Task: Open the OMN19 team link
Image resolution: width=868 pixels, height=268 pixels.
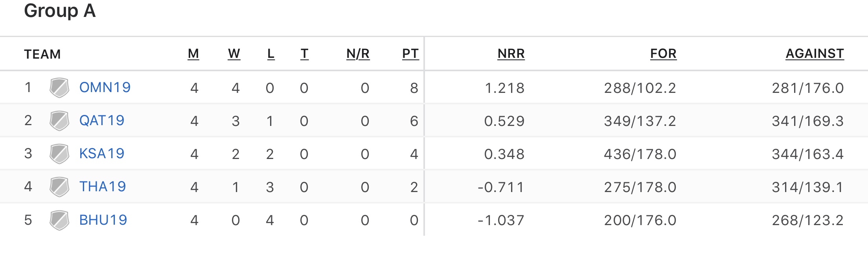Action: (105, 87)
